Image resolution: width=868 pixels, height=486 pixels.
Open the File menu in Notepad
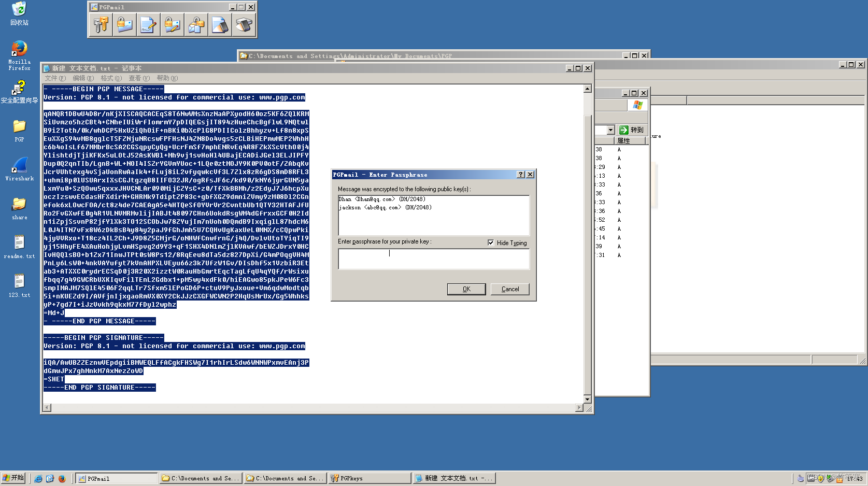tap(55, 78)
